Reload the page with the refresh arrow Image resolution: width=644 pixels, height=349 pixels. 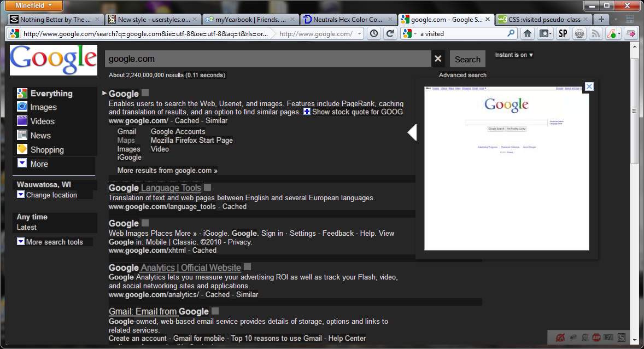coord(390,34)
